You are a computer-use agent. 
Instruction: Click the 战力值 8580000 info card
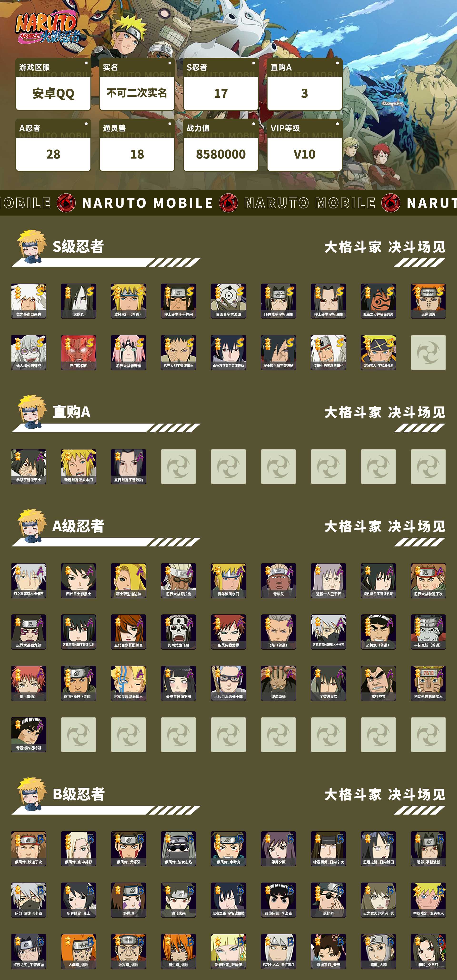click(x=221, y=145)
